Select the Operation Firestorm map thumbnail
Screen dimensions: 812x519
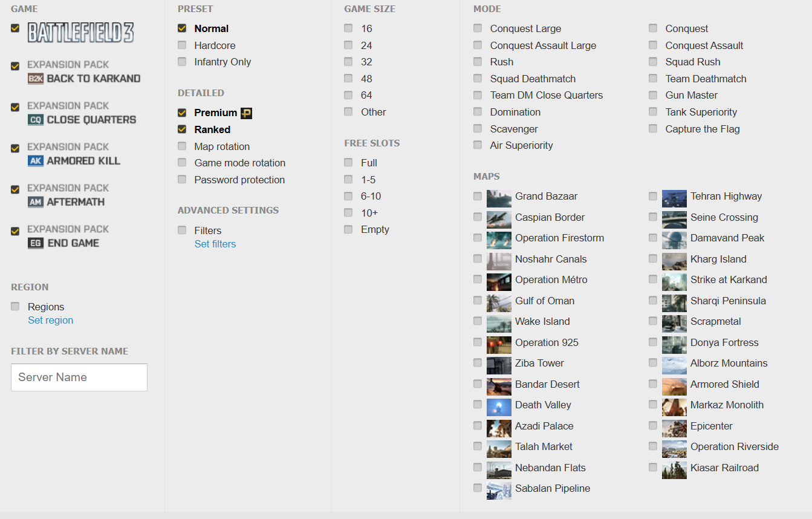tap(499, 241)
